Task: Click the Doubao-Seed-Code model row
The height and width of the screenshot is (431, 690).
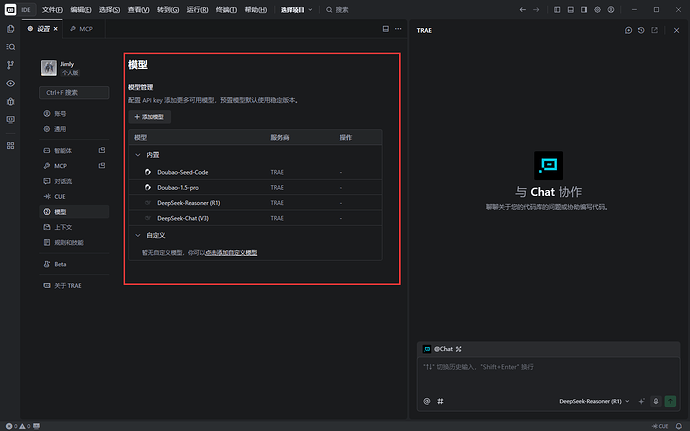Action: (255, 172)
